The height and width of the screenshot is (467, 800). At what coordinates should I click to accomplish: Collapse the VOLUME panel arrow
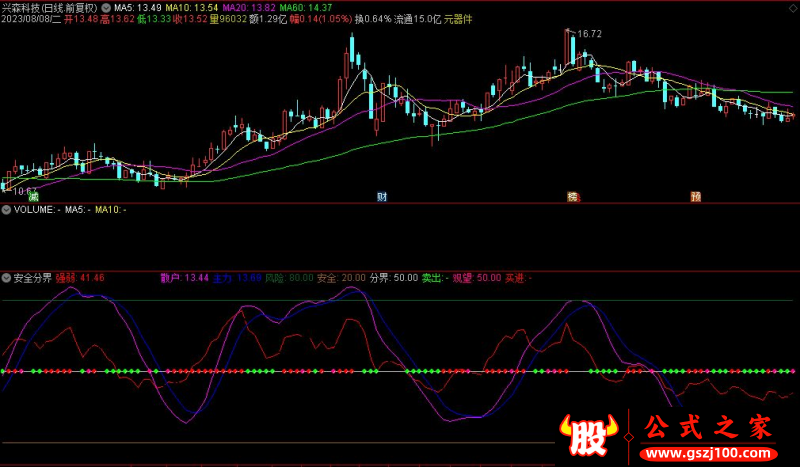[7, 210]
